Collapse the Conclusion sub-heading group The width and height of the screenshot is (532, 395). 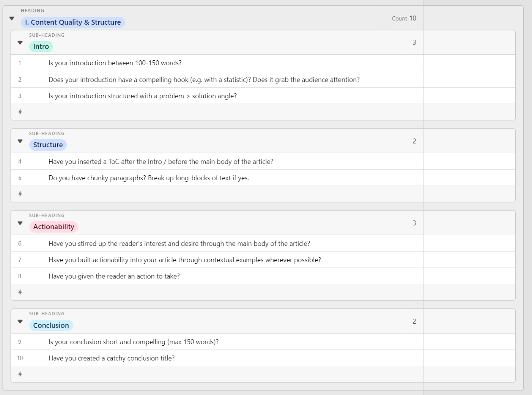[x=20, y=321]
